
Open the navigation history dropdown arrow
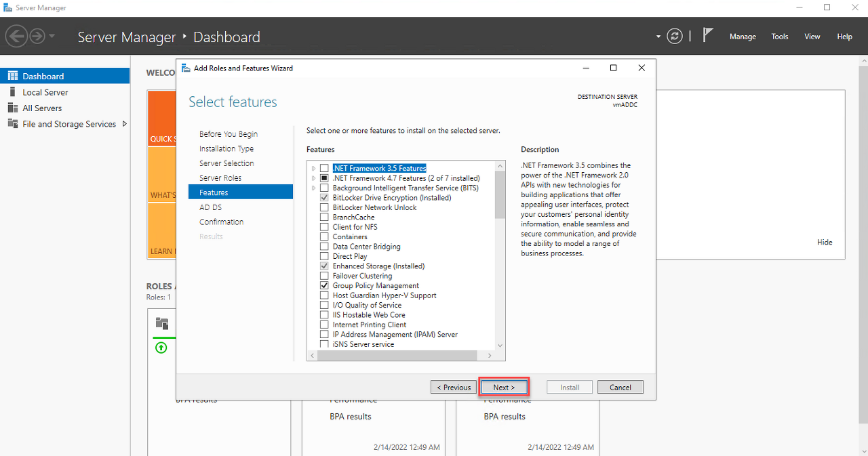[x=52, y=36]
